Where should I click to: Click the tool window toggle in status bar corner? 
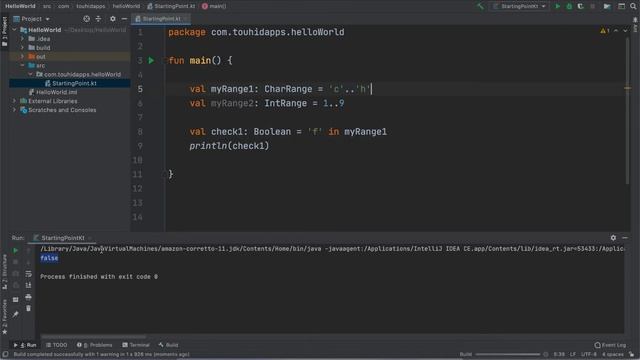coord(5,354)
